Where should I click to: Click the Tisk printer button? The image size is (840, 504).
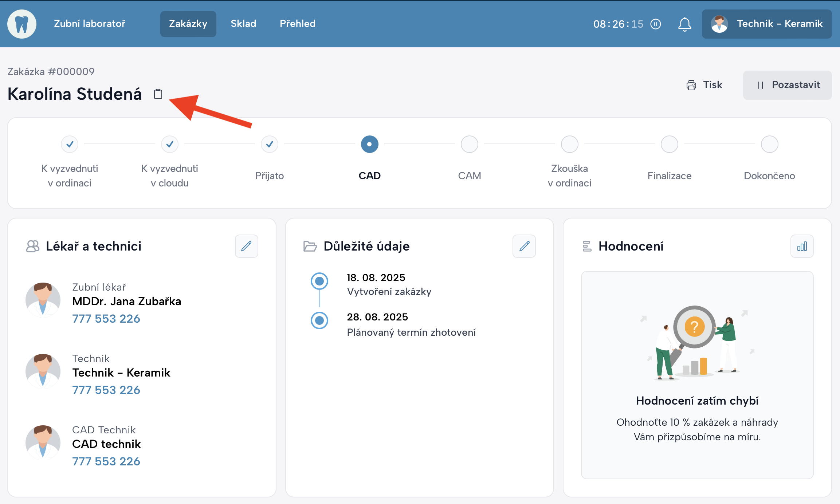704,85
